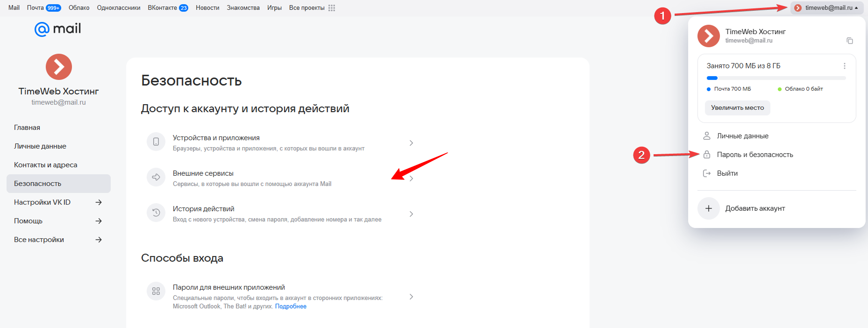The image size is (868, 328).
Task: Open Устройства и приложения row
Action: (281, 143)
